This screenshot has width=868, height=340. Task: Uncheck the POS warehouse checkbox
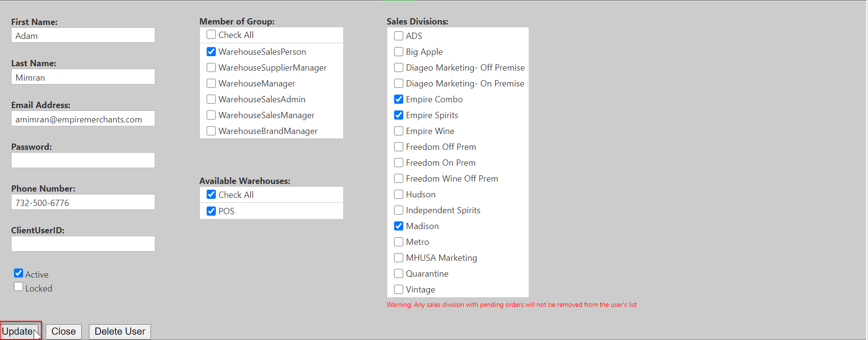pos(211,211)
